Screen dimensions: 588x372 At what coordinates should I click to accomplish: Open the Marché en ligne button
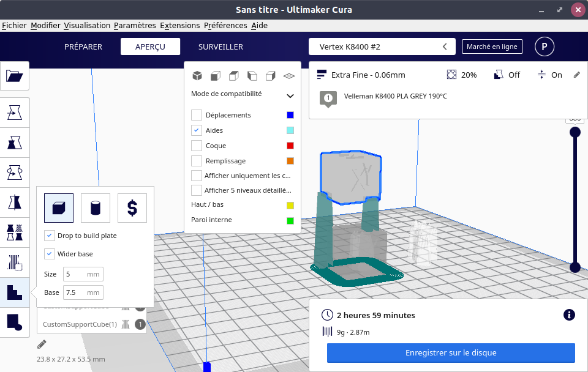coord(492,46)
